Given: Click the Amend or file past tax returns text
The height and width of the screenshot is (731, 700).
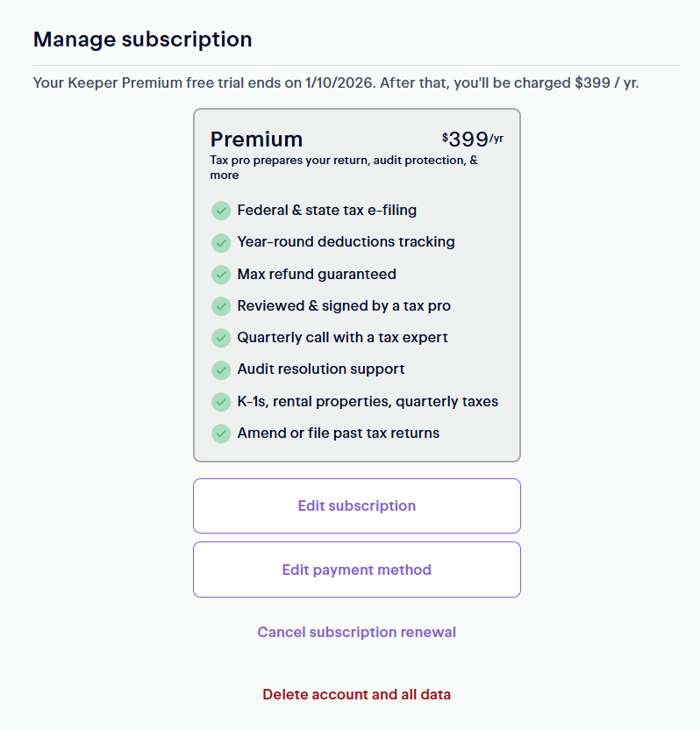Looking at the screenshot, I should pos(338,434).
